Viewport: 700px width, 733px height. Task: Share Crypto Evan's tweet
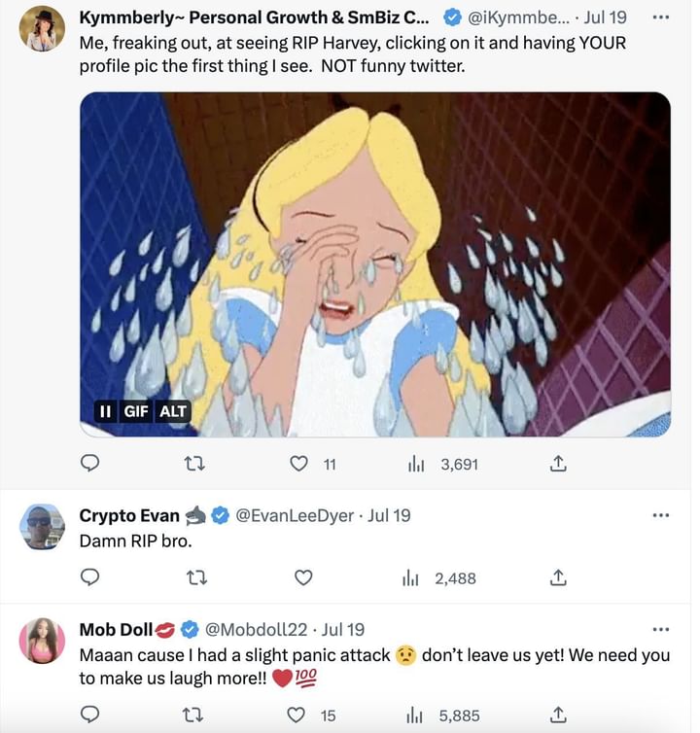click(x=558, y=577)
